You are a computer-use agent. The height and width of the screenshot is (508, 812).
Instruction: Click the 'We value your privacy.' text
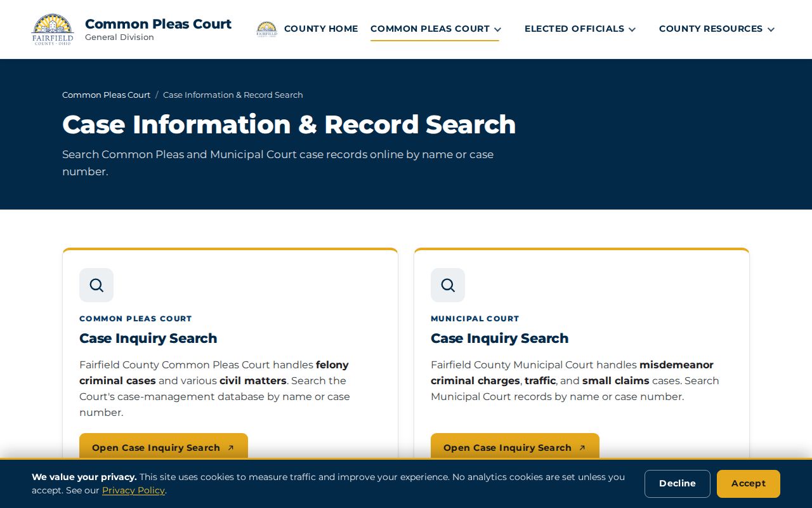point(84,477)
